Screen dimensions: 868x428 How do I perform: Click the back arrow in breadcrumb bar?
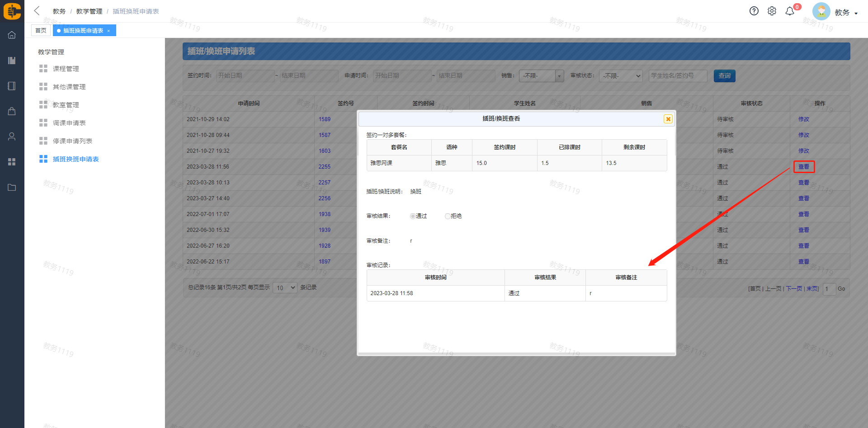[37, 11]
